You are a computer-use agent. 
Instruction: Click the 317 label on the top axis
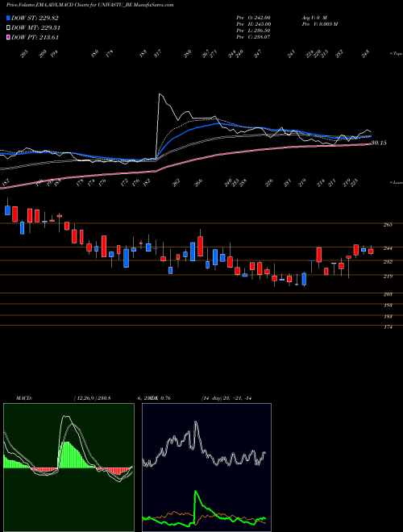[x=158, y=54]
